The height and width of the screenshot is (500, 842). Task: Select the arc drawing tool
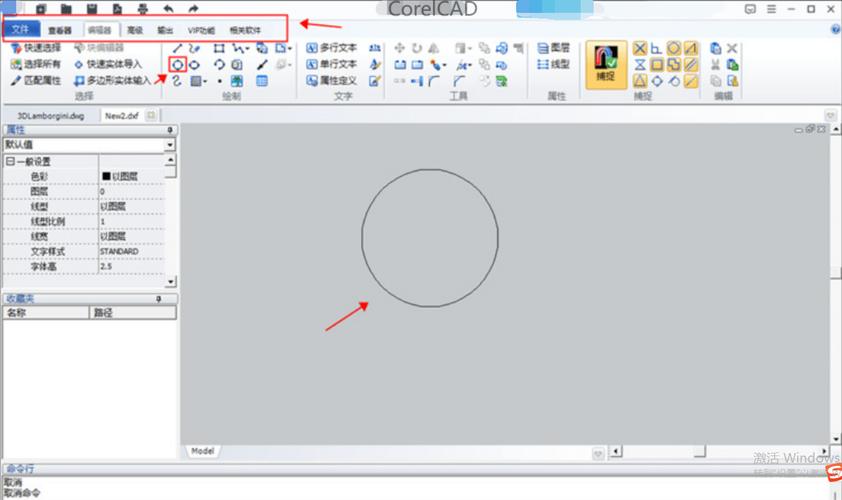(219, 65)
